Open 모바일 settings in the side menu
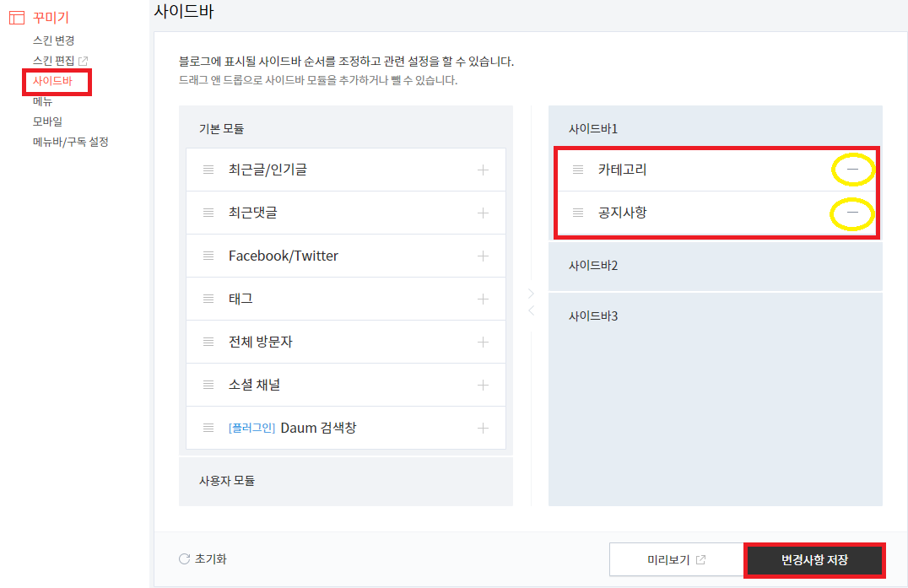Image resolution: width=908 pixels, height=588 pixels. tap(47, 121)
